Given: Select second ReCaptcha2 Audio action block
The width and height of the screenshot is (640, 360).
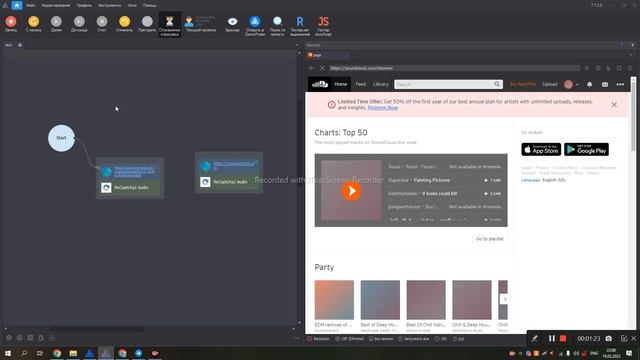Looking at the screenshot, I should [229, 182].
